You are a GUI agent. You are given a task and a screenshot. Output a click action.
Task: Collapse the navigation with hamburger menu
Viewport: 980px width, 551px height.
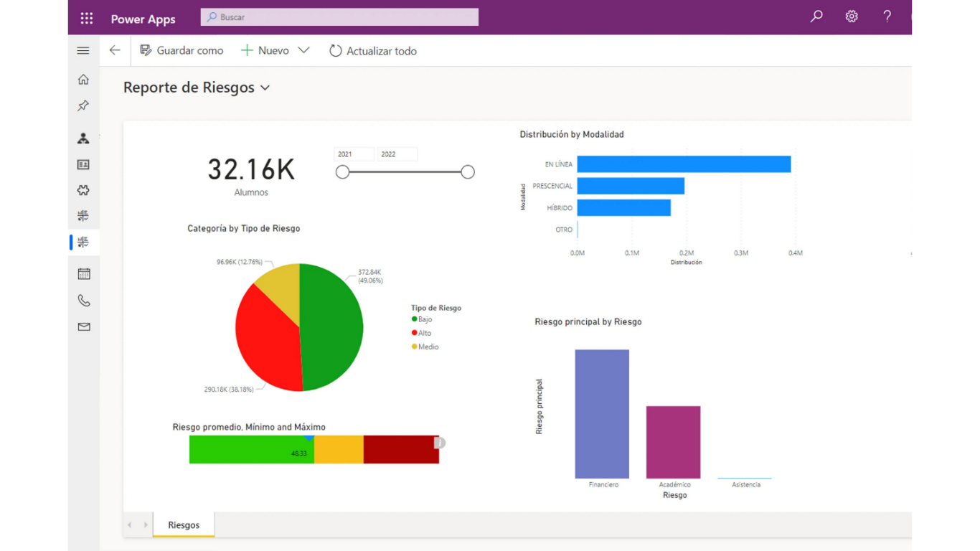(83, 50)
